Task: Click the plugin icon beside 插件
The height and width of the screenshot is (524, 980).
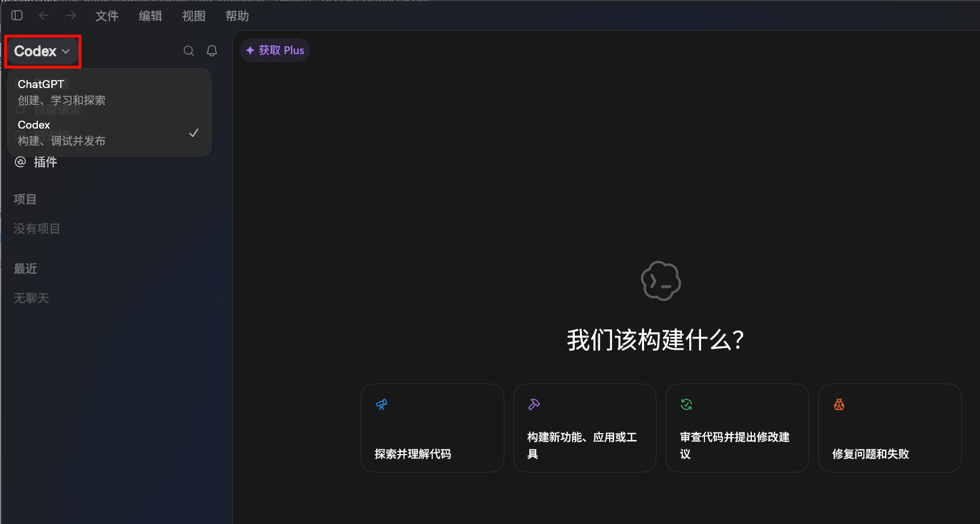Action: 20,162
